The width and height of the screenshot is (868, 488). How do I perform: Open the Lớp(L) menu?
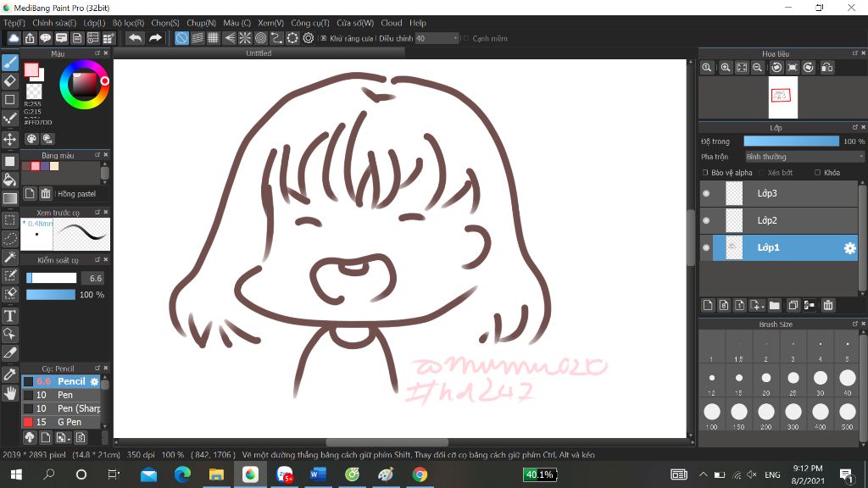[94, 23]
